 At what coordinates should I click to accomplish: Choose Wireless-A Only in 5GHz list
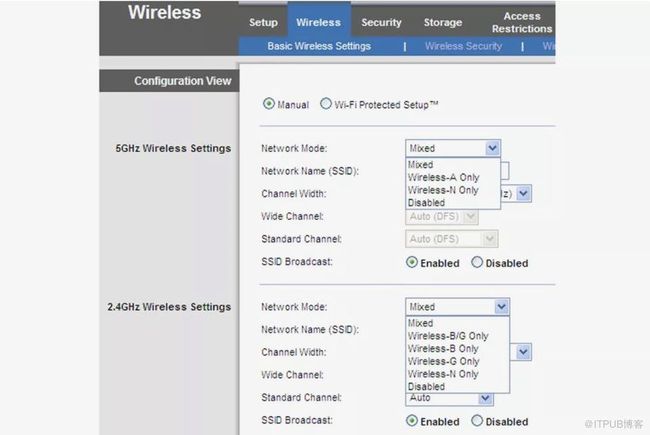pos(443,178)
